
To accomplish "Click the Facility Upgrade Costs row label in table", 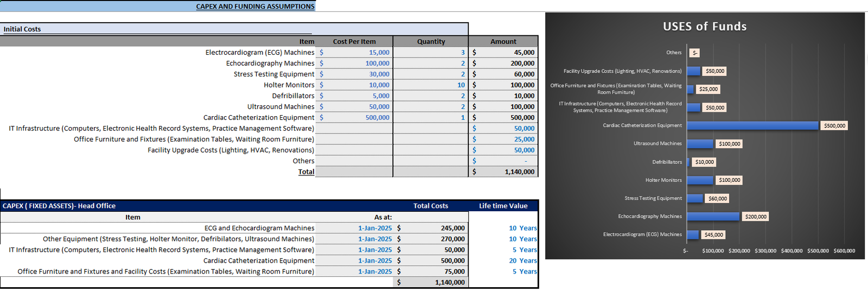I will [231, 150].
